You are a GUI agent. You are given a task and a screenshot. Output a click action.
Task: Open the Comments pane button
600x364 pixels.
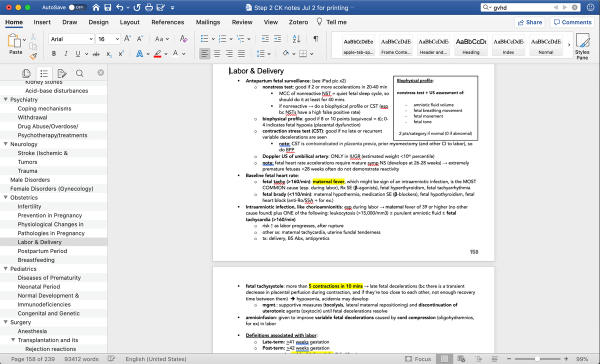click(571, 22)
